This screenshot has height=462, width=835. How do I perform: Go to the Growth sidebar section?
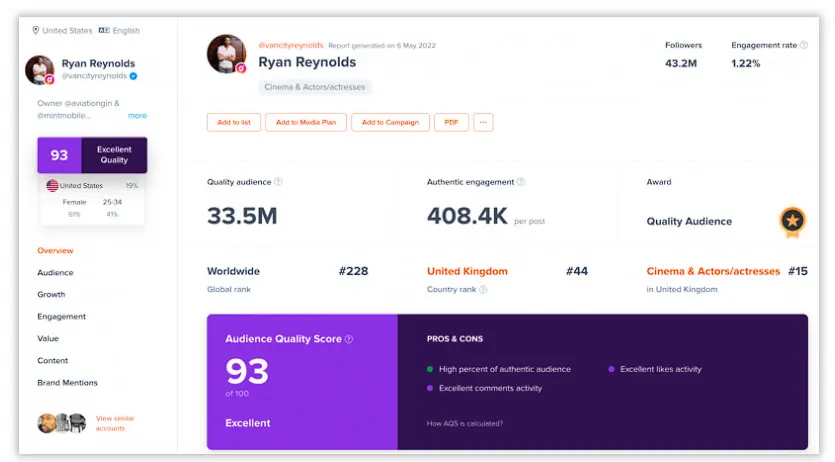point(51,294)
